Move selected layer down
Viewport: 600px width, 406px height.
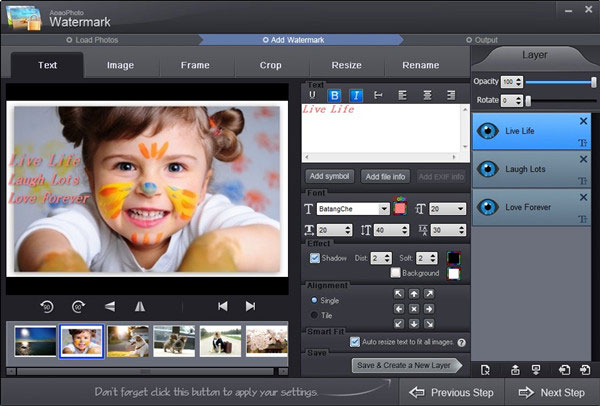tap(536, 370)
